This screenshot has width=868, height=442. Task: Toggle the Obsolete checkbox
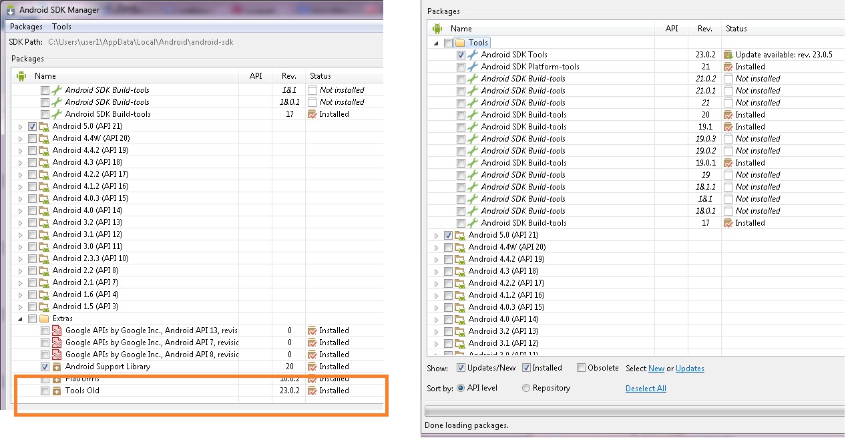581,368
